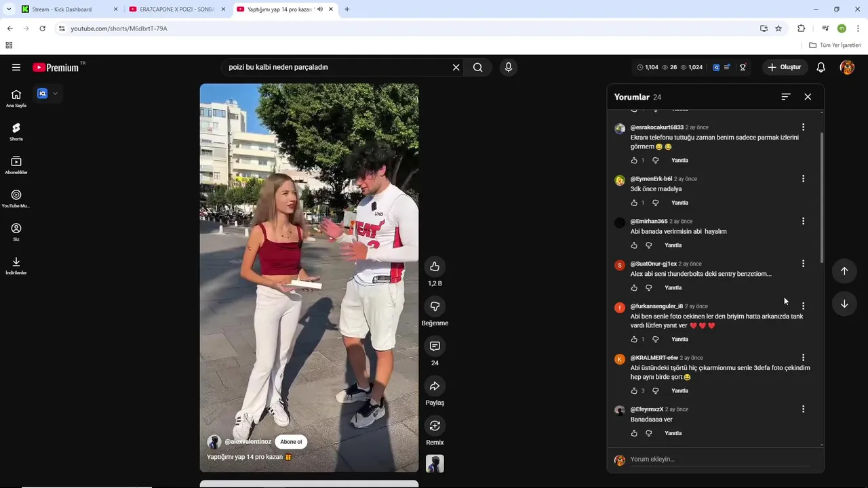Open YouTube Music in the sidebar
Viewport: 868px width, 488px height.
point(16,199)
